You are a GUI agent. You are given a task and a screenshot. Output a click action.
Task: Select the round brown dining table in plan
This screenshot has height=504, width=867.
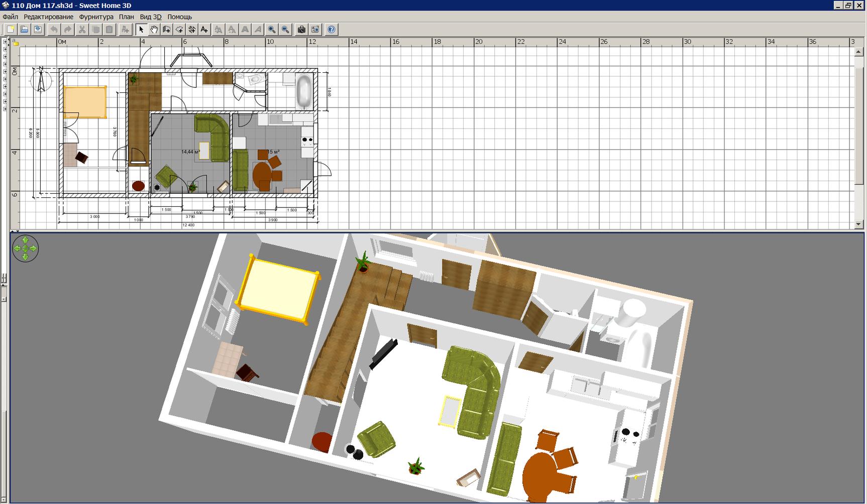click(262, 175)
